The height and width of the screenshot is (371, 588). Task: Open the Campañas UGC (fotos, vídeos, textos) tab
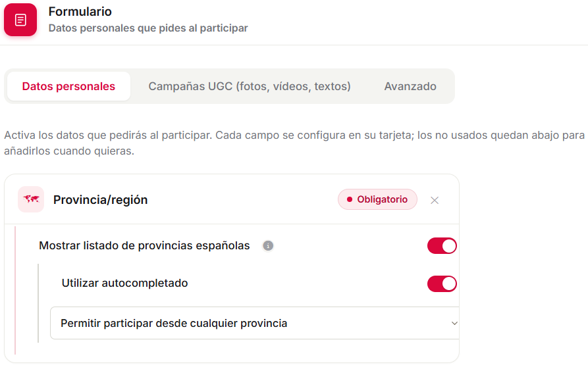pos(250,86)
